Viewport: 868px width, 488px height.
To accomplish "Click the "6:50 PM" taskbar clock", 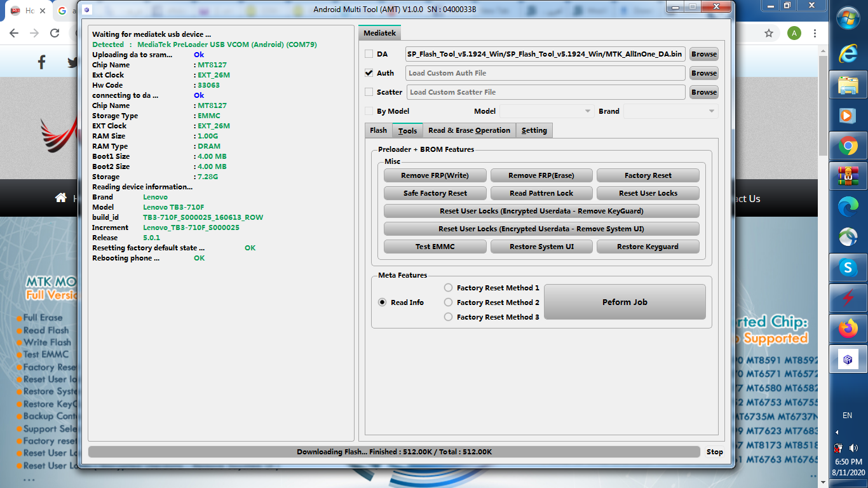I will pos(848,463).
